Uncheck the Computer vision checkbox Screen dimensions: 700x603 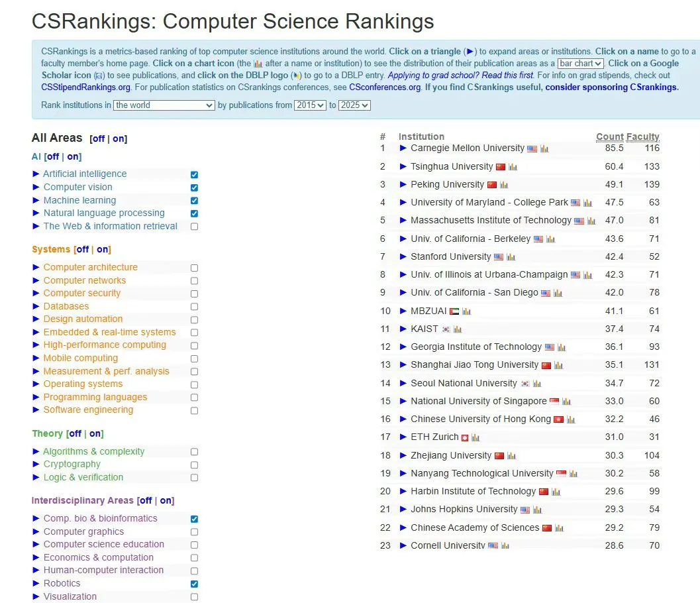pos(194,188)
